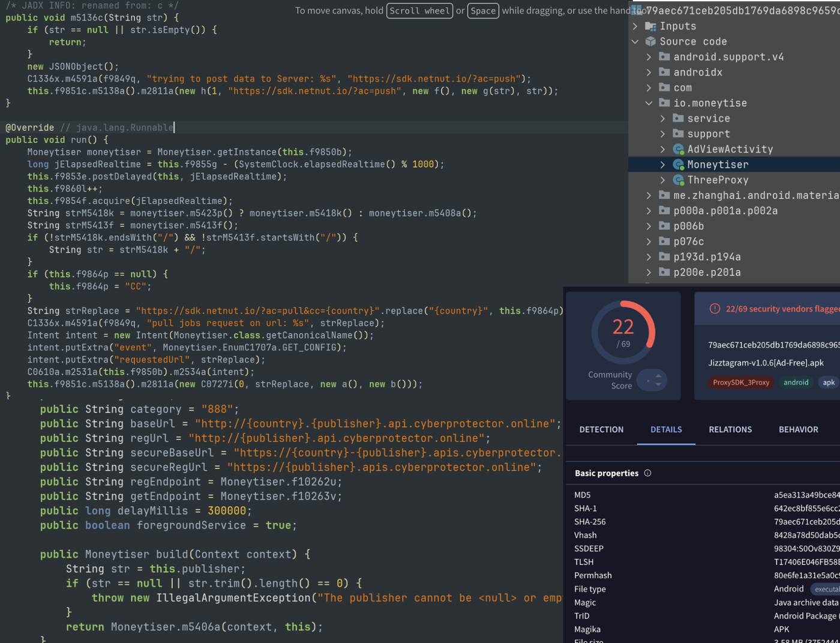Expand the ThreeProxy class node
This screenshot has width=840, height=643.
tap(663, 180)
